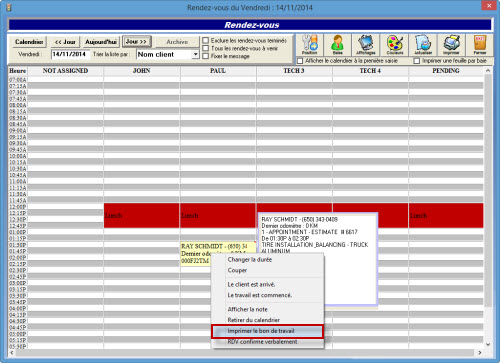Click the vertical scrollbar down arrow

[x=488, y=344]
